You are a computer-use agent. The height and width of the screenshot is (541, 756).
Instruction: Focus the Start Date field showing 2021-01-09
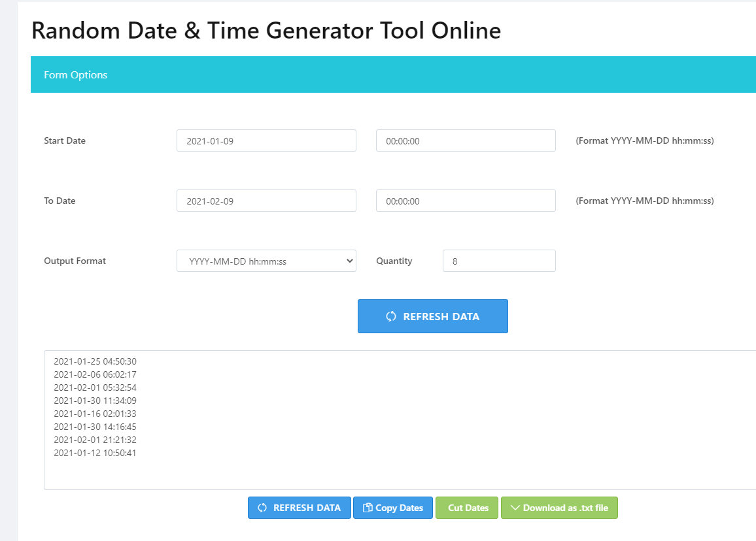coord(266,140)
